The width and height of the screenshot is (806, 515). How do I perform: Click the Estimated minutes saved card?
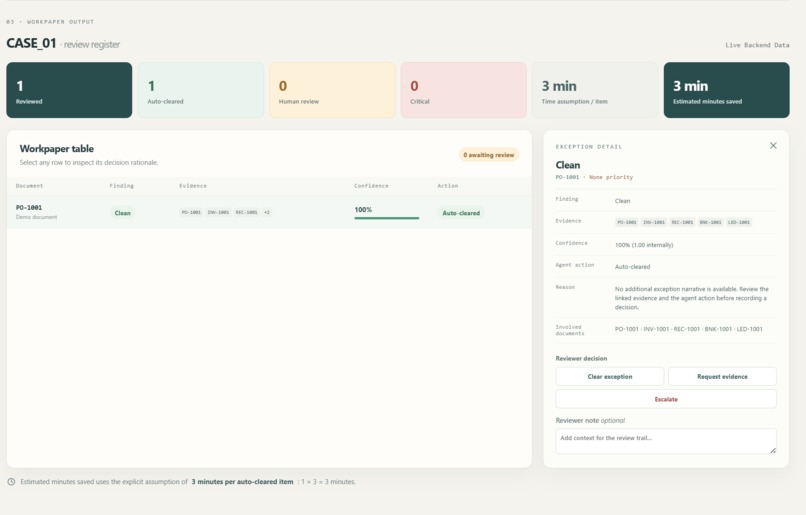click(x=726, y=90)
